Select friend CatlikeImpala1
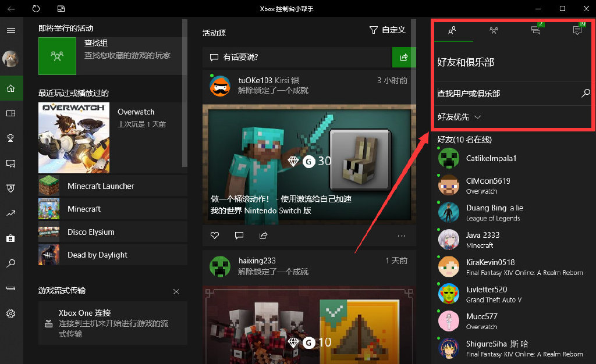 point(511,158)
